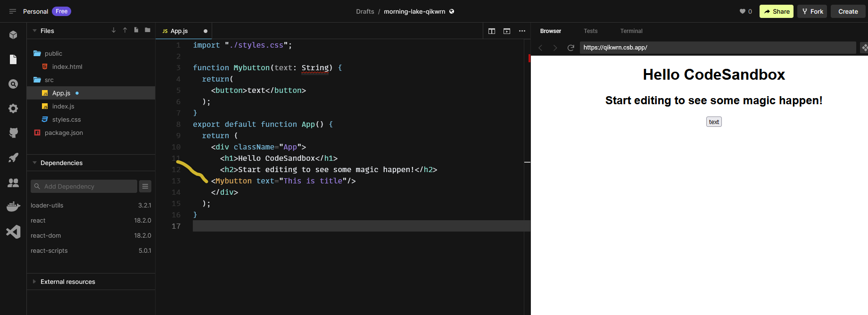The height and width of the screenshot is (315, 868).
Task: Open the dependency list menu icon
Action: [x=145, y=186]
